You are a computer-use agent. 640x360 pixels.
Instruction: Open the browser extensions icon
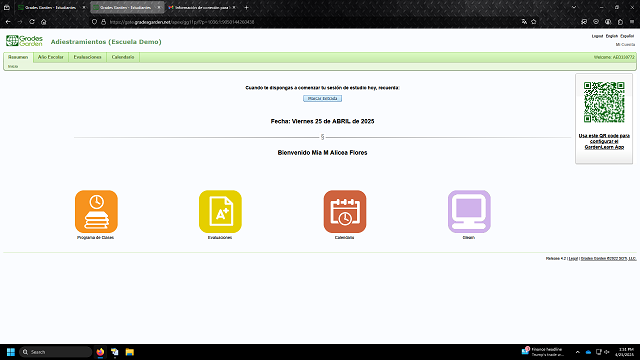tap(620, 22)
